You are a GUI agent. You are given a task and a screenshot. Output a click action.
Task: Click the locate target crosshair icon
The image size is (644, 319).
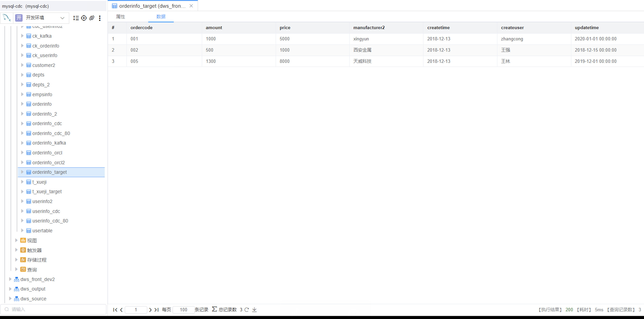pyautogui.click(x=84, y=18)
